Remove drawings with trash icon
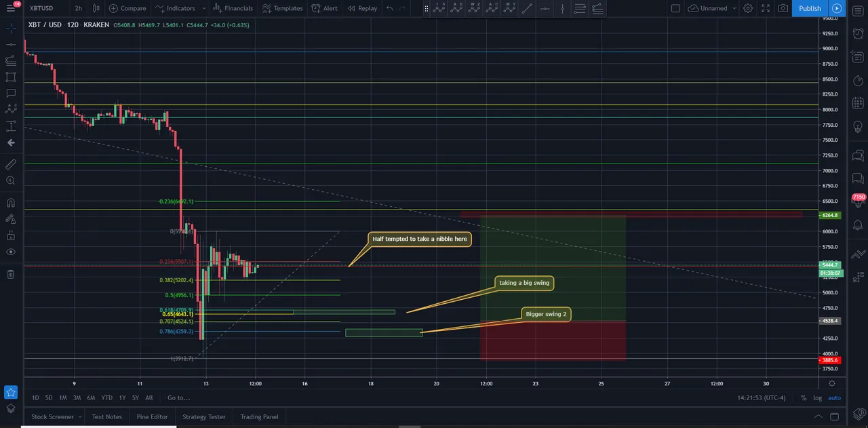The height and width of the screenshot is (428, 868). click(x=10, y=274)
